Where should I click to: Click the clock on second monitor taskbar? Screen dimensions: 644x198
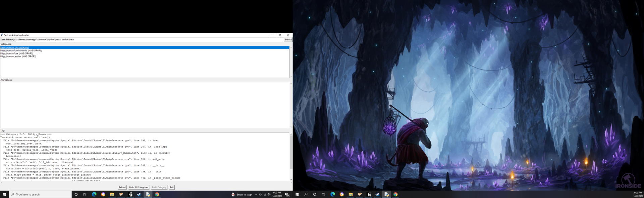[x=638, y=194]
